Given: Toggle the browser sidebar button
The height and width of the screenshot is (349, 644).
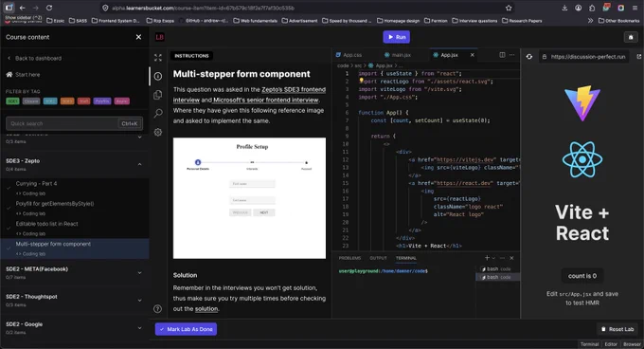Looking at the screenshot, I should 9,8.
